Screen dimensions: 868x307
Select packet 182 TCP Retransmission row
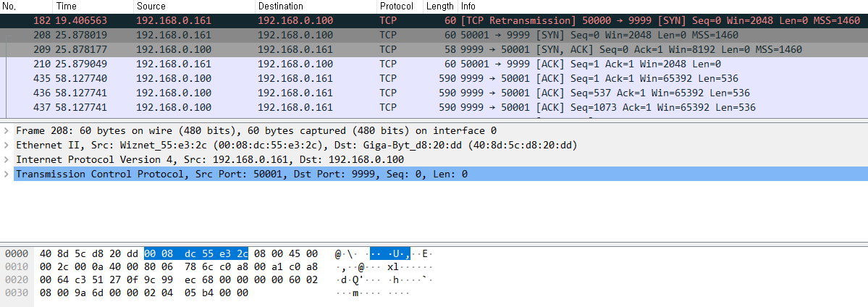point(434,20)
